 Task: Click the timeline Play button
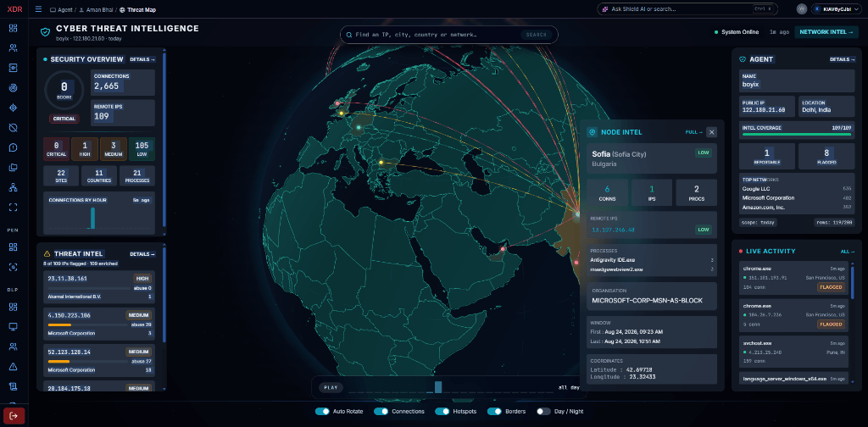(x=331, y=388)
